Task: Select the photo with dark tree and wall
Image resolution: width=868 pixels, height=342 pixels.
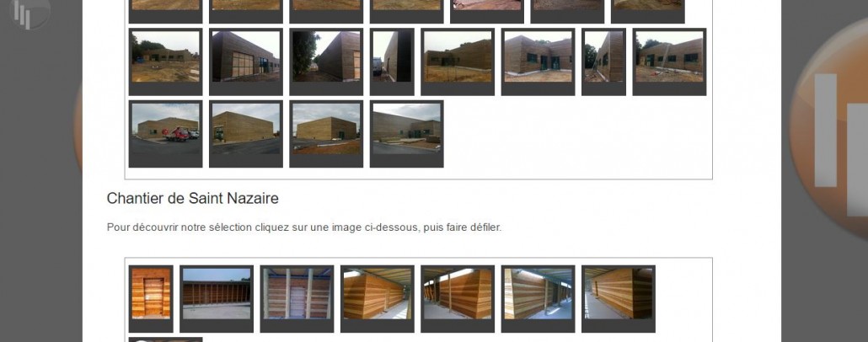Action: 326,62
